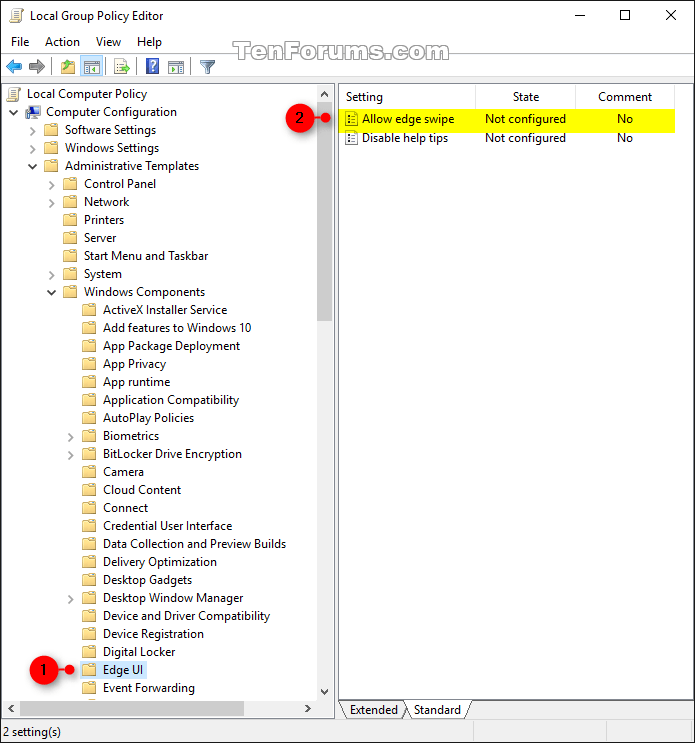Click the Digital Locker folder icon
695x743 pixels.
coord(89,652)
